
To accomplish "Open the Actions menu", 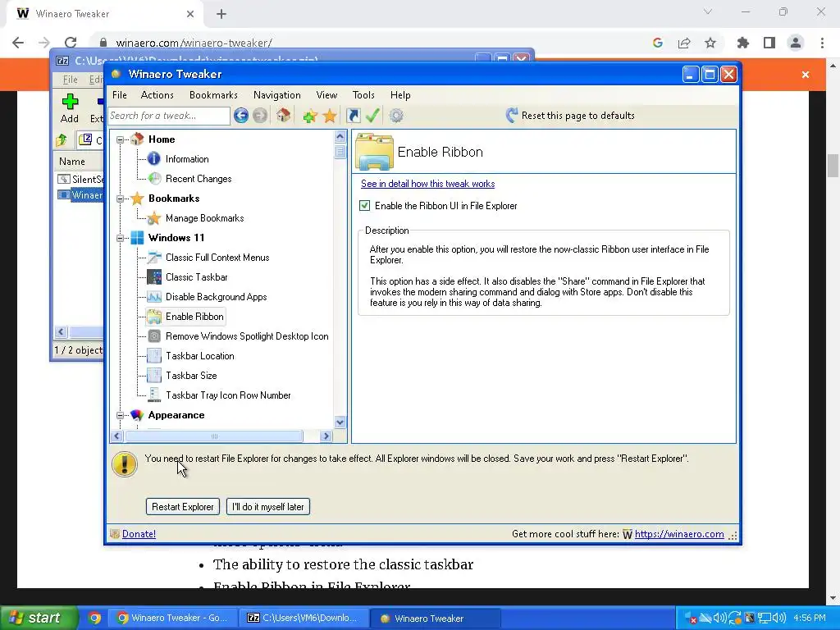I will click(157, 95).
